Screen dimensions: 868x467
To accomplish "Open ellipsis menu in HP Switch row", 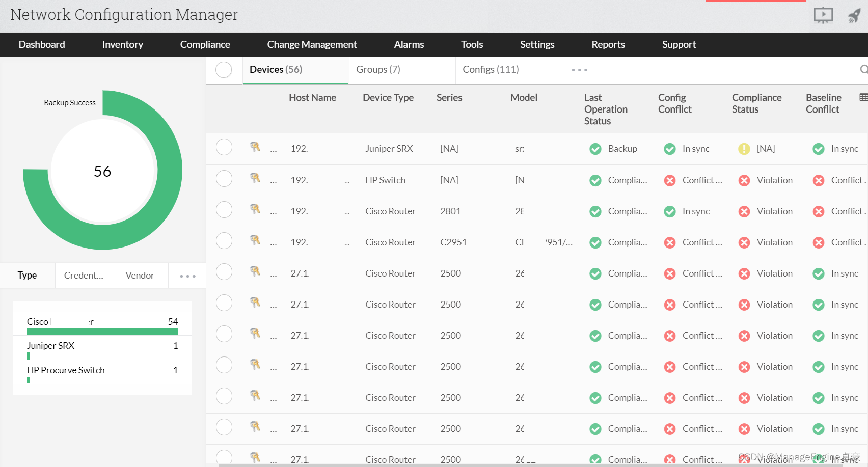I will (274, 182).
